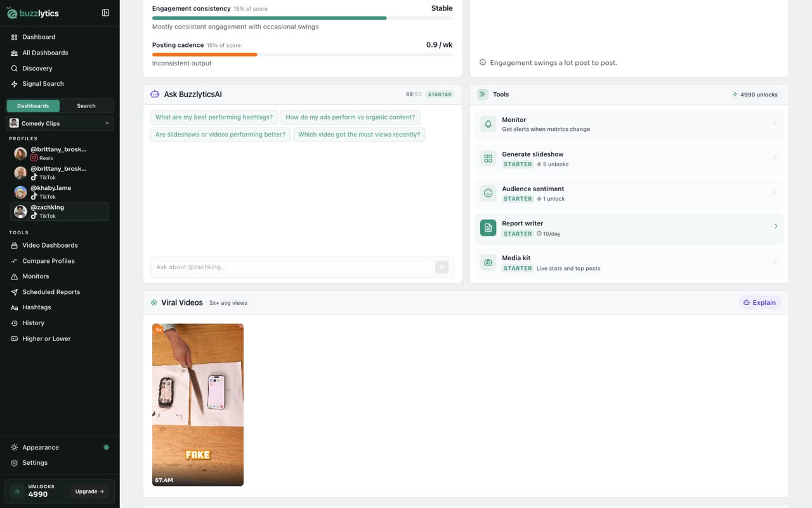Click the Signal Search lightning icon

15,84
